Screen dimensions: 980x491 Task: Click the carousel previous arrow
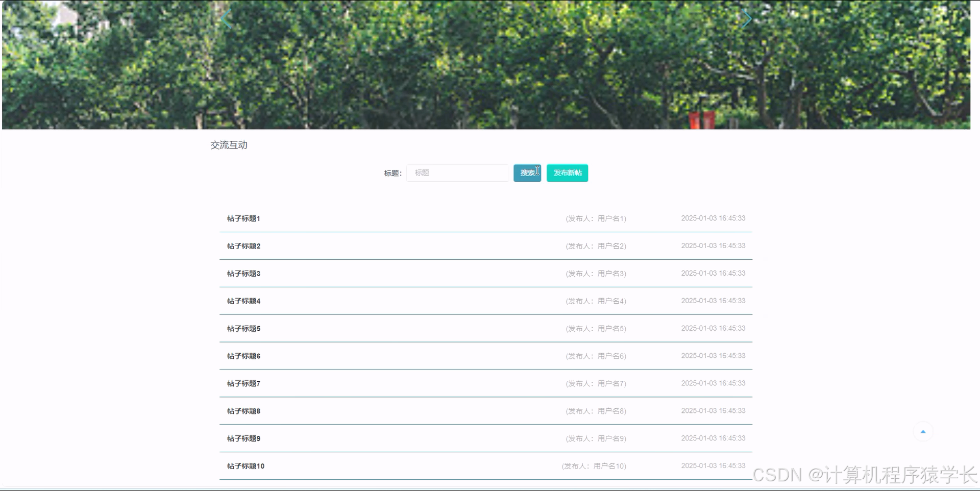pyautogui.click(x=226, y=19)
